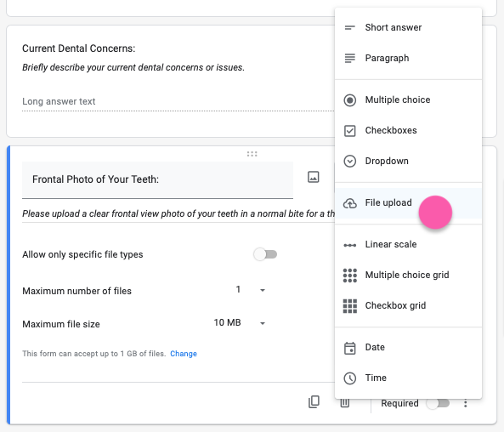Viewport: 504px width, 432px height.
Task: Click the File upload cloud icon
Action: click(x=349, y=203)
